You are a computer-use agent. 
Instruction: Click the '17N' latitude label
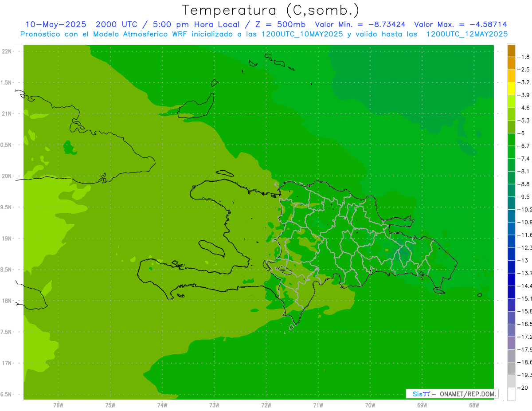click(7, 363)
